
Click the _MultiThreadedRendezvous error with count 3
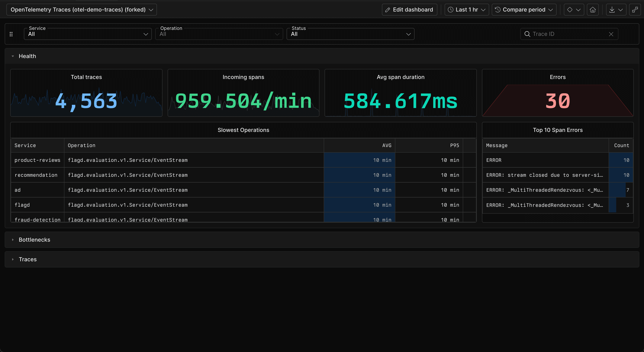[x=545, y=205]
